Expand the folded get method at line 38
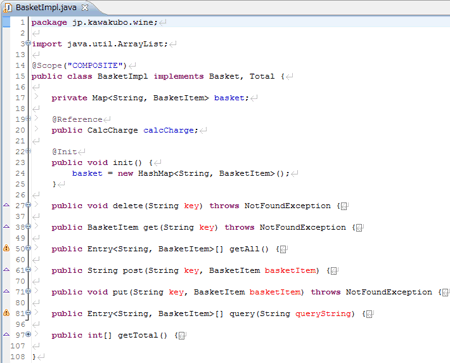This screenshot has width=450, height=363. (x=28, y=227)
